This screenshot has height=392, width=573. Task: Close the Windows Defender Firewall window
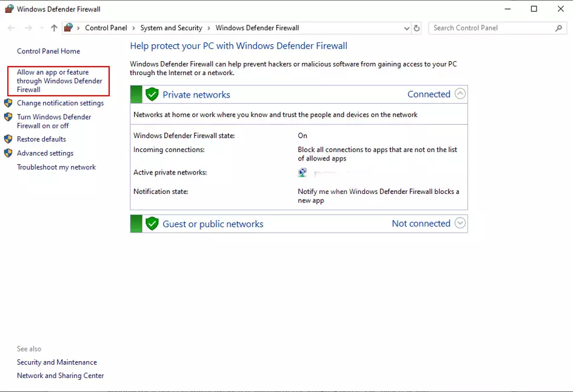(561, 8)
